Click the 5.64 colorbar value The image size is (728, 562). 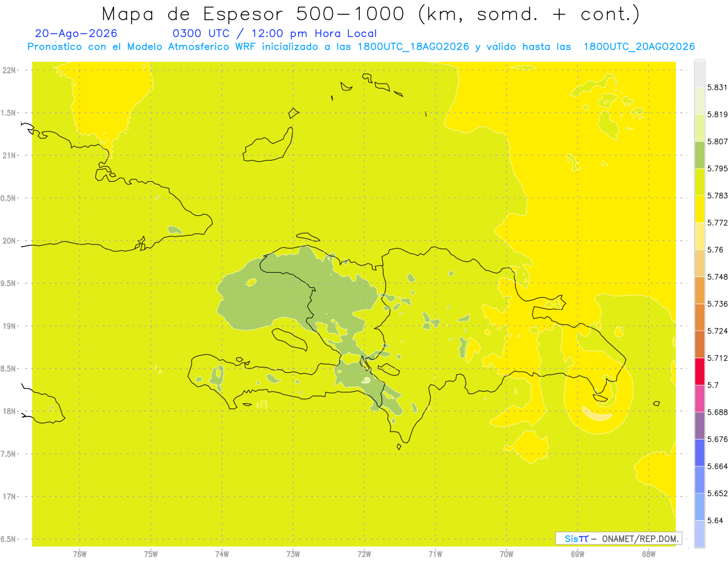(715, 520)
